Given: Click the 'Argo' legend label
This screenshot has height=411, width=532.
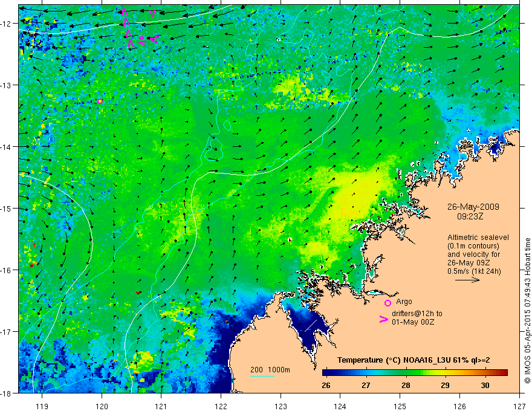Looking at the screenshot, I should [x=404, y=302].
